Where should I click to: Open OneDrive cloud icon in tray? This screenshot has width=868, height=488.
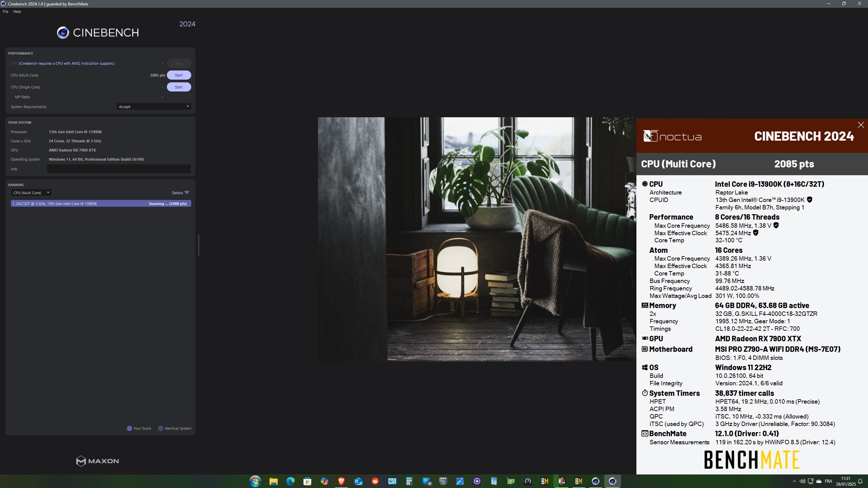[x=819, y=481]
